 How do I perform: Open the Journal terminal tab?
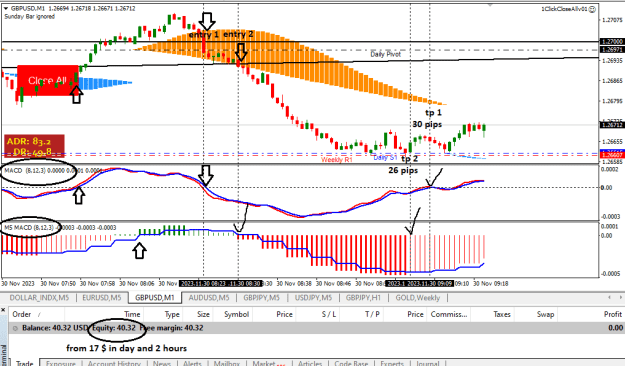tap(427, 363)
